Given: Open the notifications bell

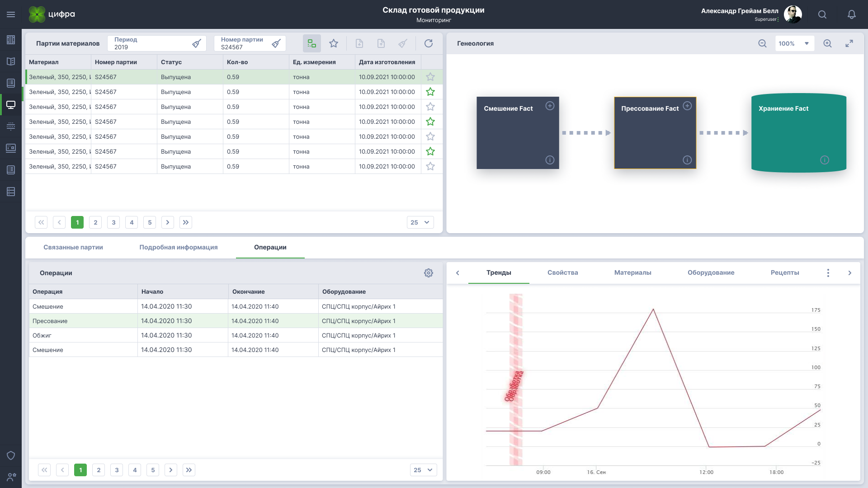Looking at the screenshot, I should 851,14.
